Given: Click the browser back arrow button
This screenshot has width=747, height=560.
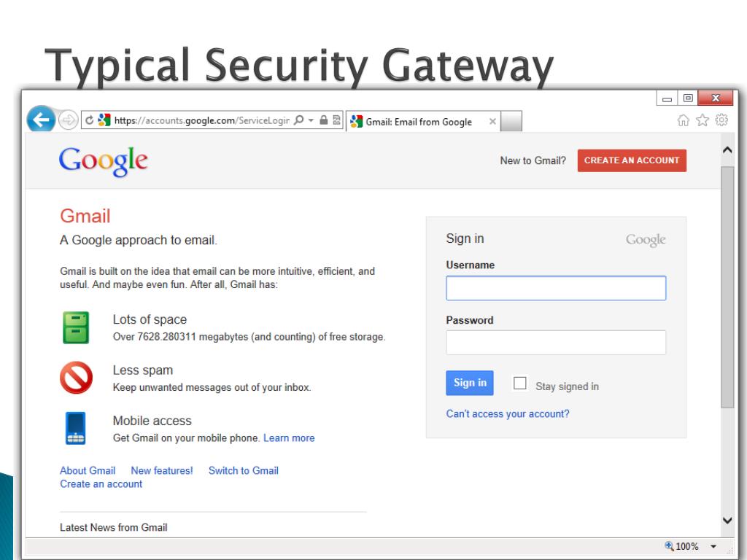Looking at the screenshot, I should (41, 119).
